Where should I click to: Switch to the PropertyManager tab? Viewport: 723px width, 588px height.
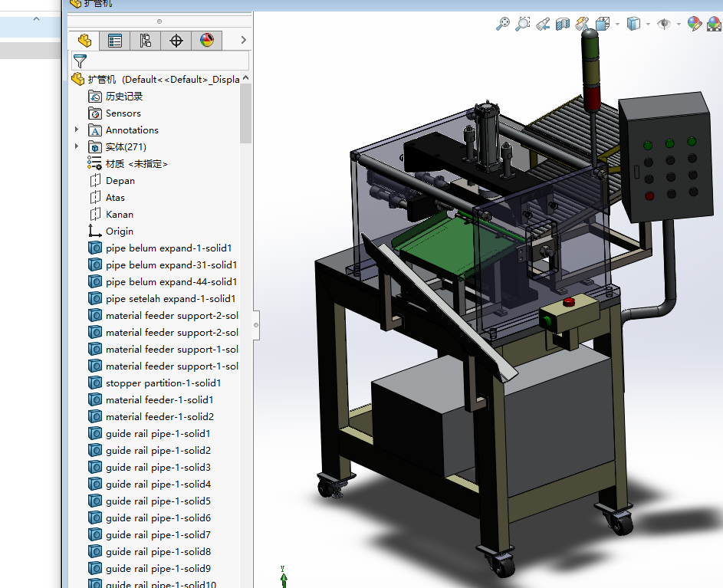pyautogui.click(x=115, y=41)
